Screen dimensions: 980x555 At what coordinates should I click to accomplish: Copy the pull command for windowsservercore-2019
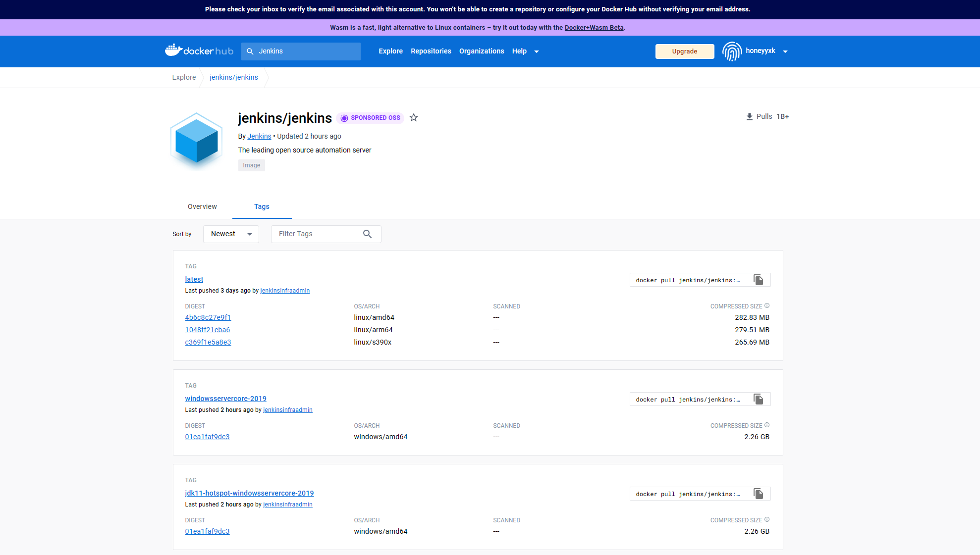click(x=759, y=399)
